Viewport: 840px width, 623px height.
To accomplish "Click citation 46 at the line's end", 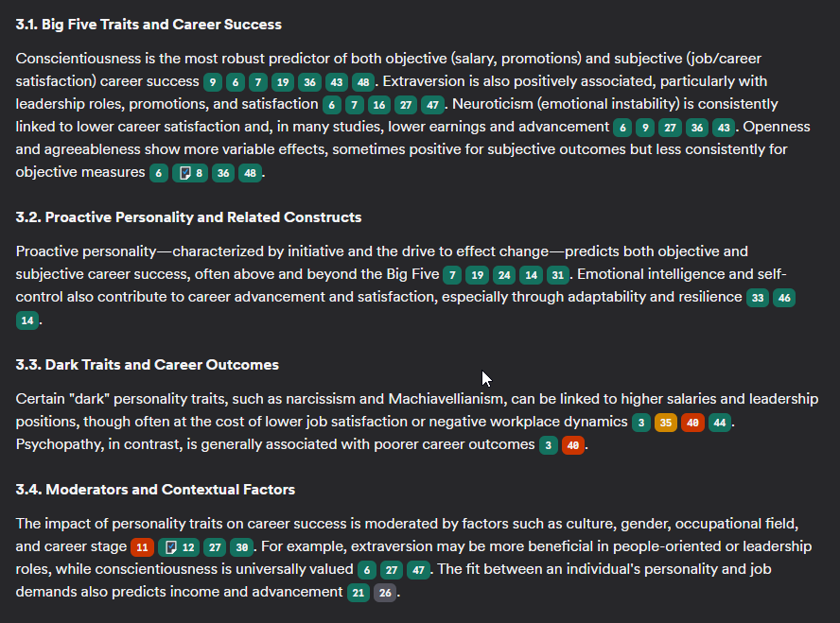I will coord(784,298).
